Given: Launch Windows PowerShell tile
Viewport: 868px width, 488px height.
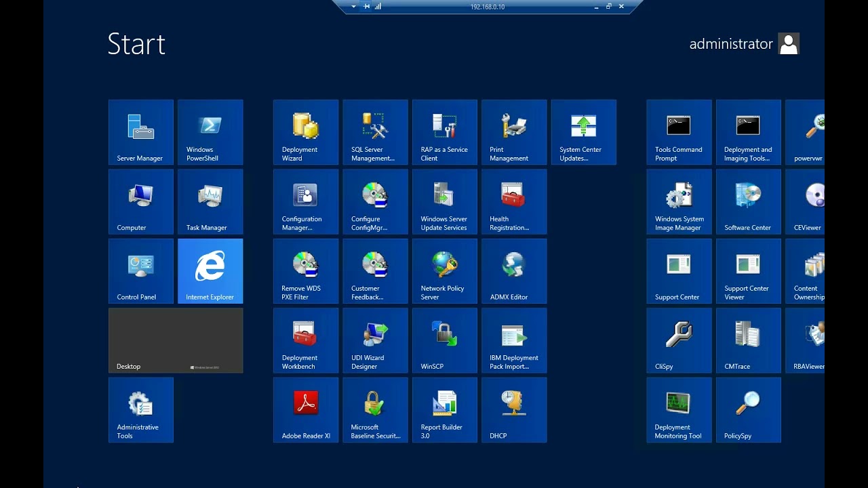Looking at the screenshot, I should [210, 132].
